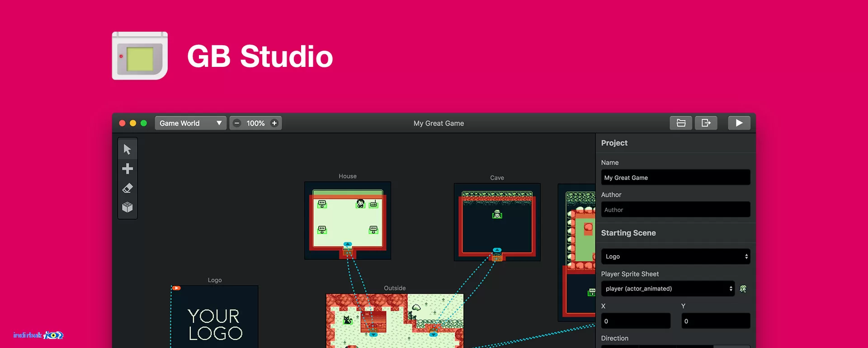868x348 pixels.
Task: Select the House scene thumbnail
Action: 348,221
